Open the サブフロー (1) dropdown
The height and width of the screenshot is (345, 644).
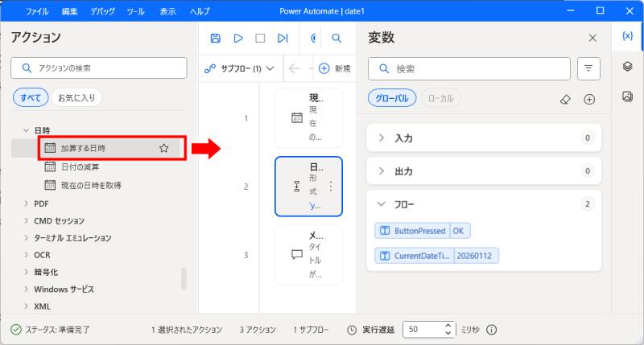coord(239,68)
